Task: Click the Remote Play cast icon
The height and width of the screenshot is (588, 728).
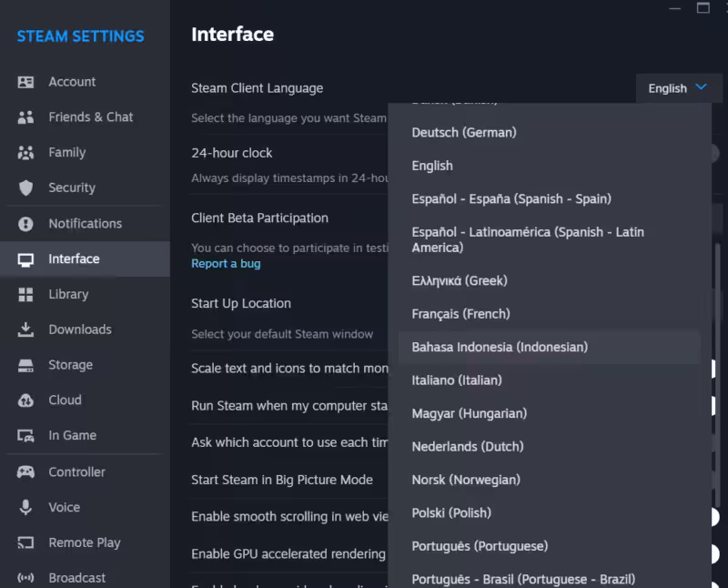Action: pos(25,542)
